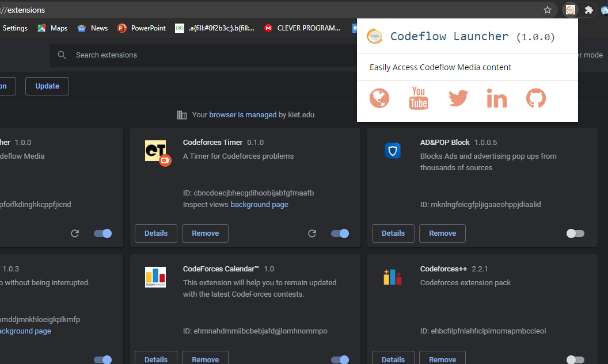Inspect Codeforces Timer background page link
This screenshot has height=364, width=608.
pyautogui.click(x=260, y=205)
